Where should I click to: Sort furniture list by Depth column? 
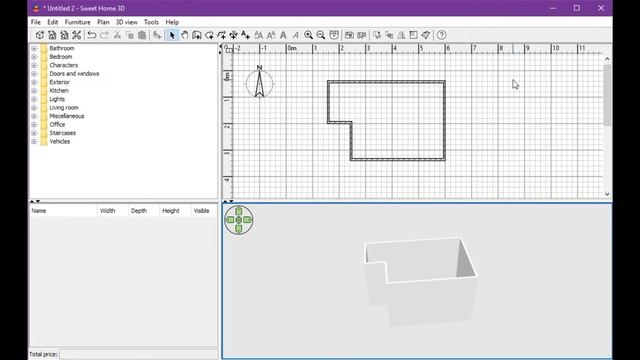pyautogui.click(x=143, y=211)
